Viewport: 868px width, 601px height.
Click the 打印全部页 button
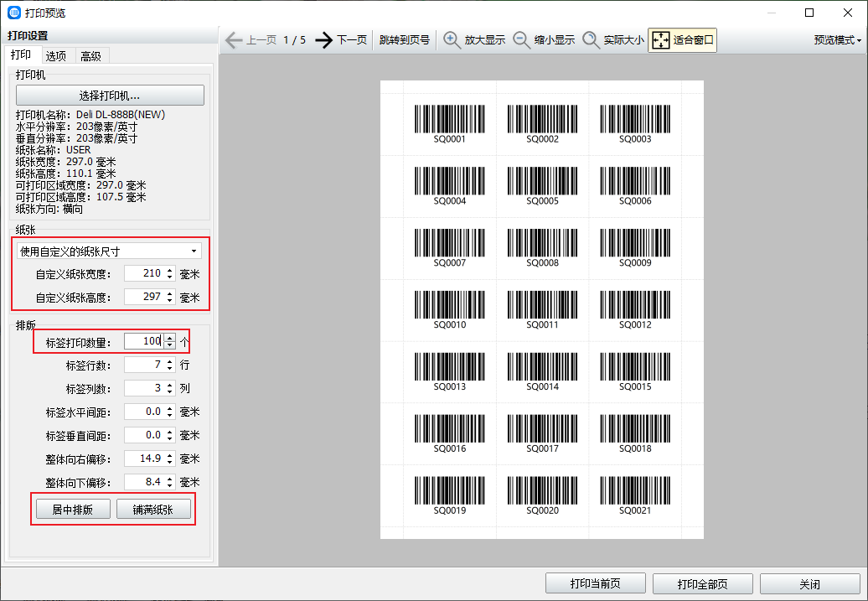702,584
